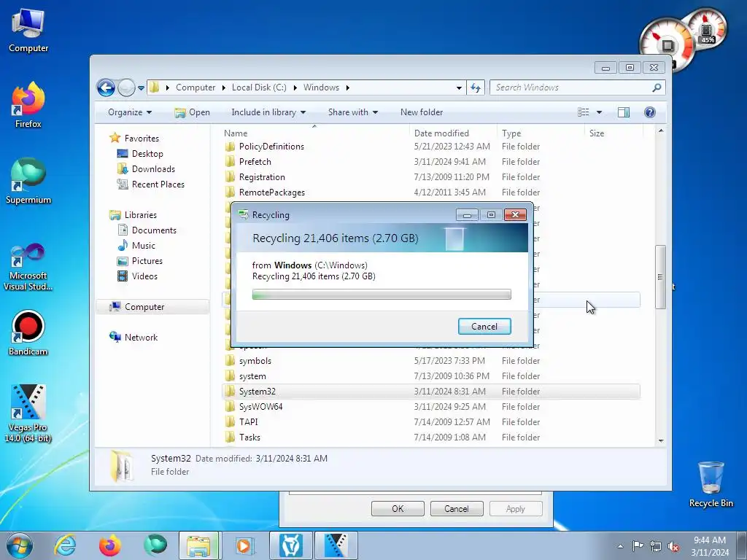Screen dimensions: 747x560
Task: Click the file list vertical scrollbar thumb
Action: point(660,276)
